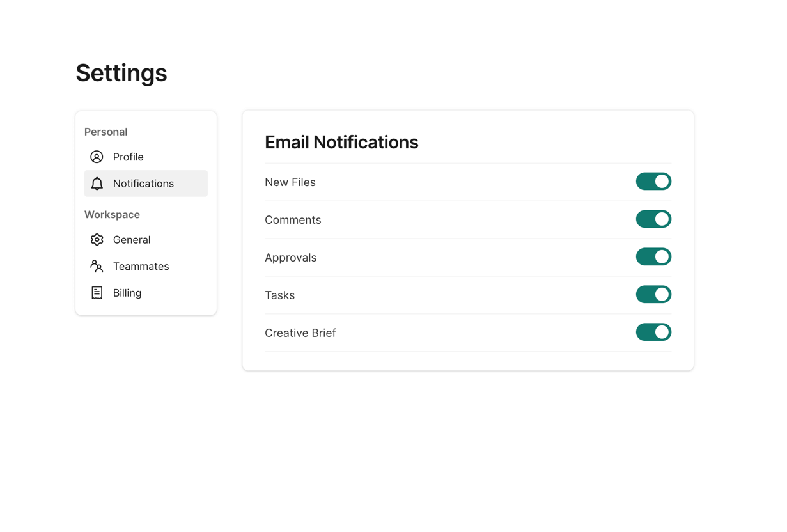This screenshot has width=787, height=532.
Task: Open the Teammates section
Action: point(141,266)
